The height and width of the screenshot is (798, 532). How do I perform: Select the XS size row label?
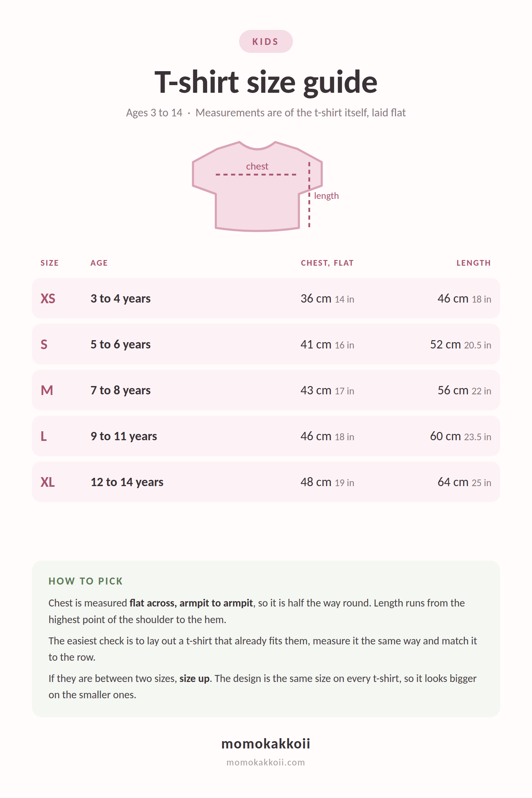[x=48, y=299]
